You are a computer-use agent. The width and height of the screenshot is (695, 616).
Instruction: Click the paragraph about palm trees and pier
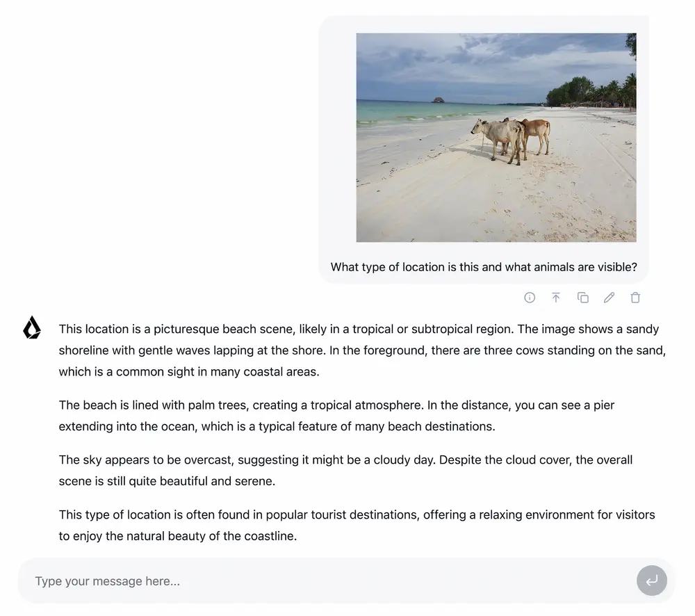coord(336,416)
